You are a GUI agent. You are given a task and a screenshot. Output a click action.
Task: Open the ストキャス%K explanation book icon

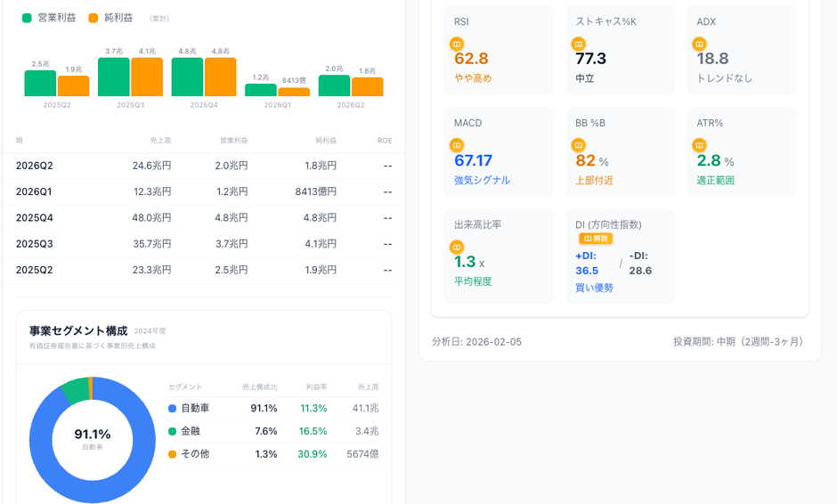pyautogui.click(x=578, y=43)
